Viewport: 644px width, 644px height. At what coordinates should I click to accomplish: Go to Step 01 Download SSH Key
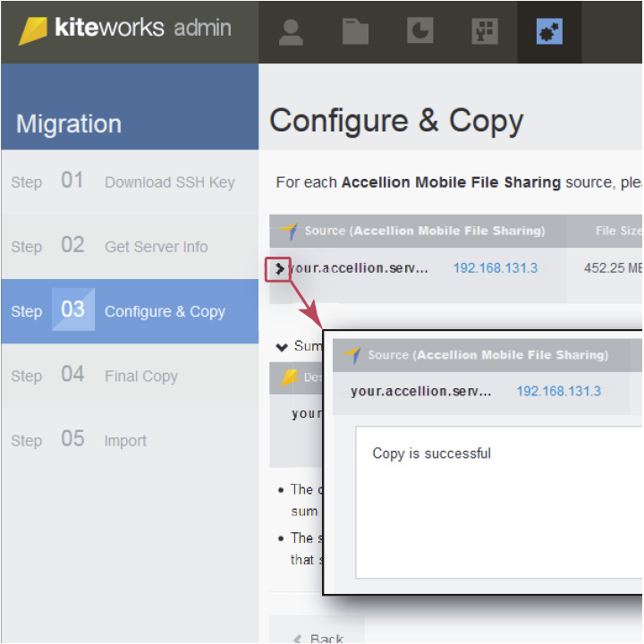[130, 182]
